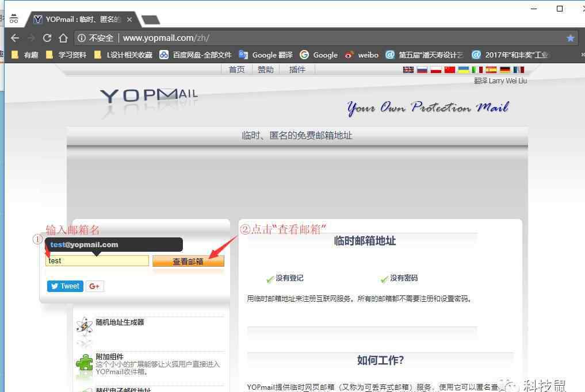This screenshot has height=392, width=585.
Task: Reload the YOPmail page
Action: coord(47,37)
